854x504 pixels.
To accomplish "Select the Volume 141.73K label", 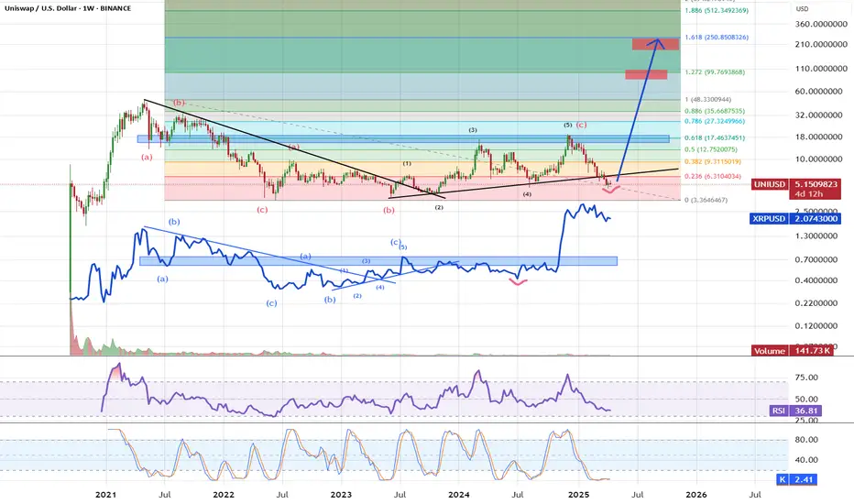I will click(793, 351).
